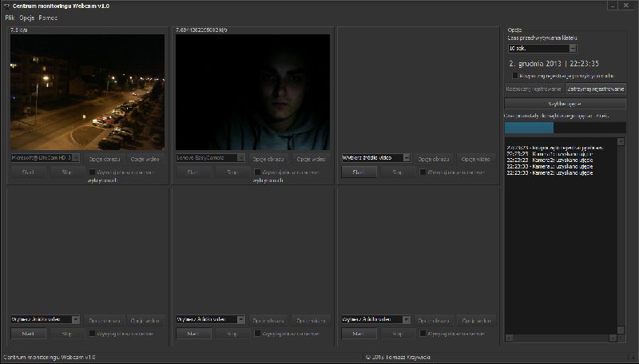
Task: Click Start under the LifeCam camera feed
Action: pyautogui.click(x=28, y=172)
